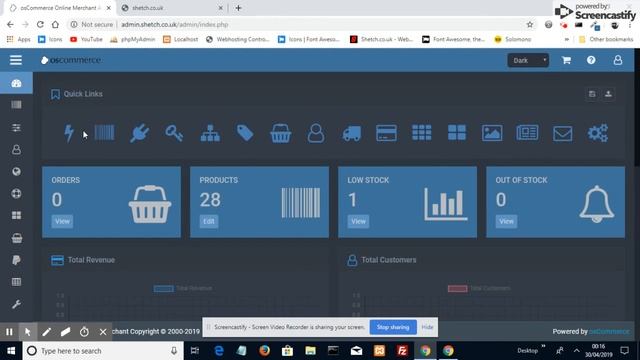Click the Windows search box
This screenshot has height=360, width=640.
coord(102,351)
